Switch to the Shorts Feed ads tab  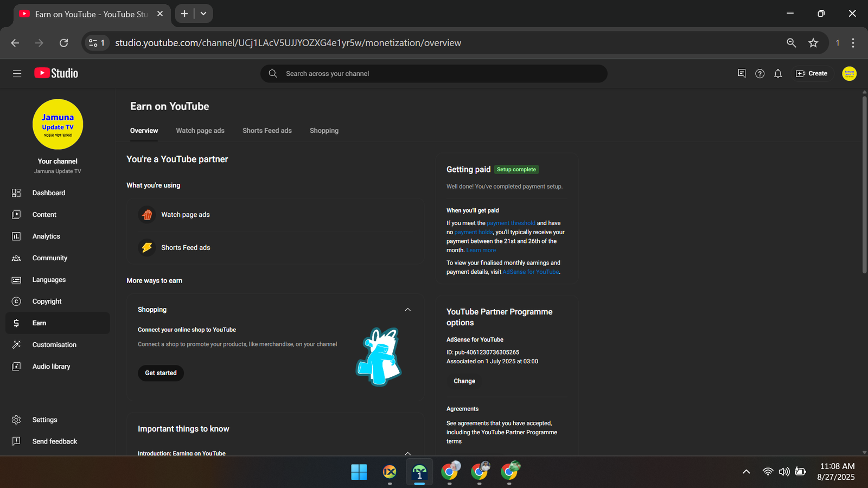[x=267, y=131]
